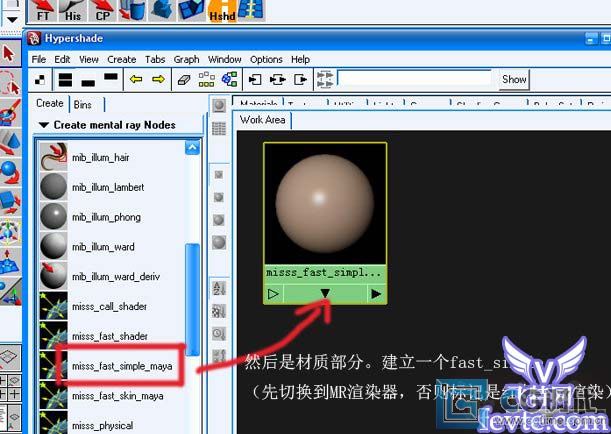Create a mib_illum_ward_deriv node
The image size is (611, 434).
pyautogui.click(x=116, y=277)
